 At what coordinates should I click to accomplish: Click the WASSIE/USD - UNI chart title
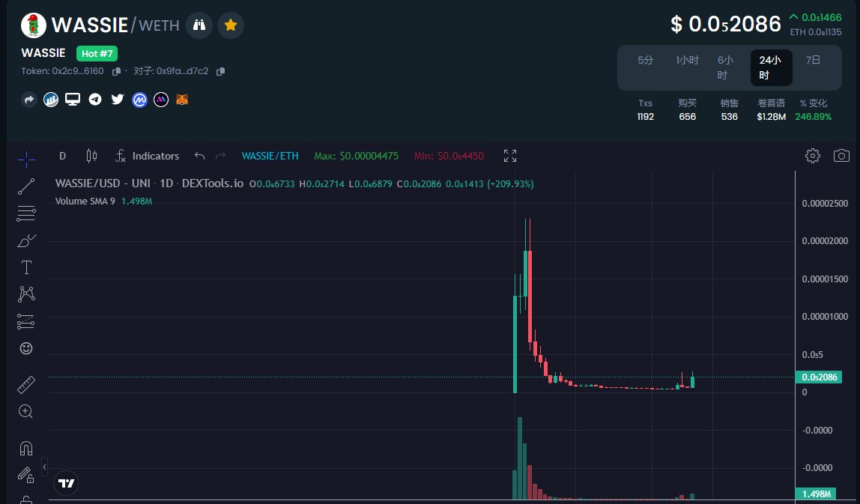[x=149, y=183]
